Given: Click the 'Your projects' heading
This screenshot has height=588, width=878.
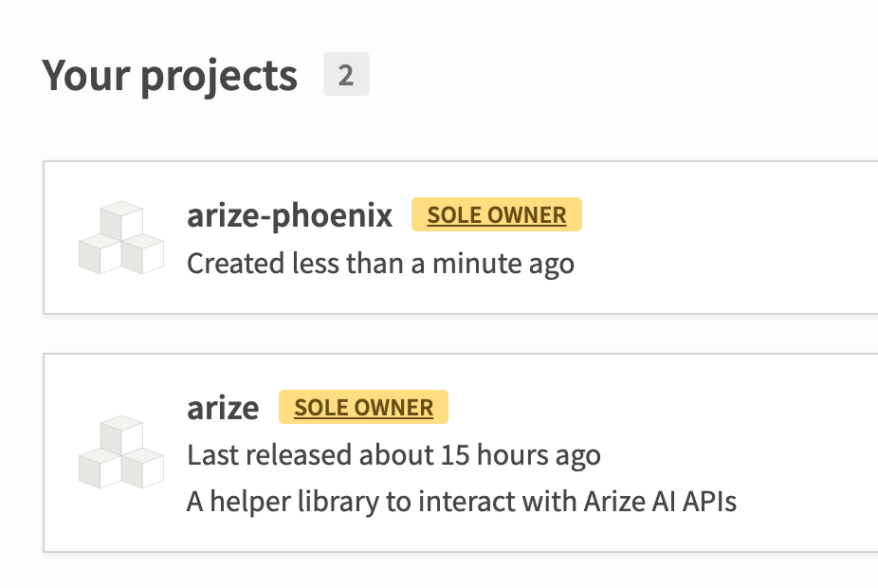Looking at the screenshot, I should 172,73.
